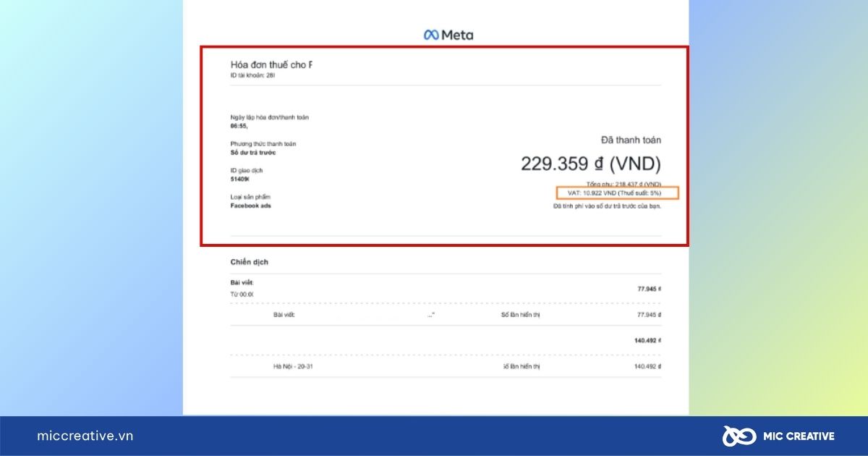Select the 'Facebook ads' product type
Screen dimensions: 868x456
click(251, 206)
